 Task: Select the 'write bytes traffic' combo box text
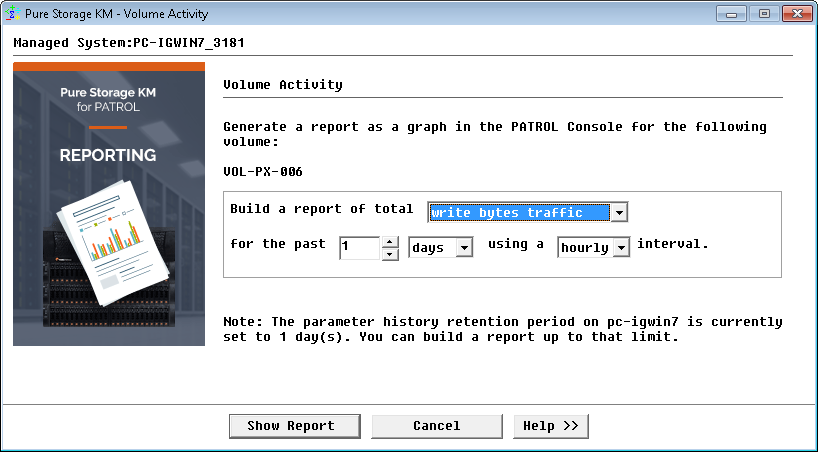tap(519, 212)
